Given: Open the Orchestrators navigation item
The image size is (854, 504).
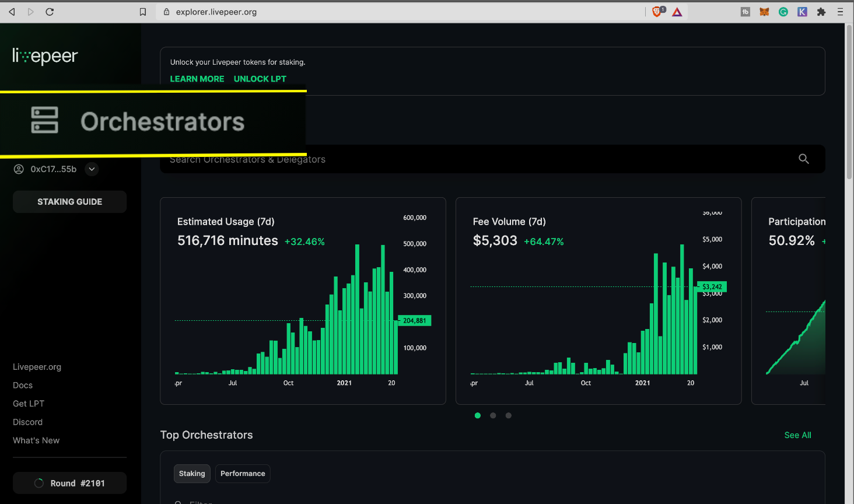Looking at the screenshot, I should click(x=153, y=121).
